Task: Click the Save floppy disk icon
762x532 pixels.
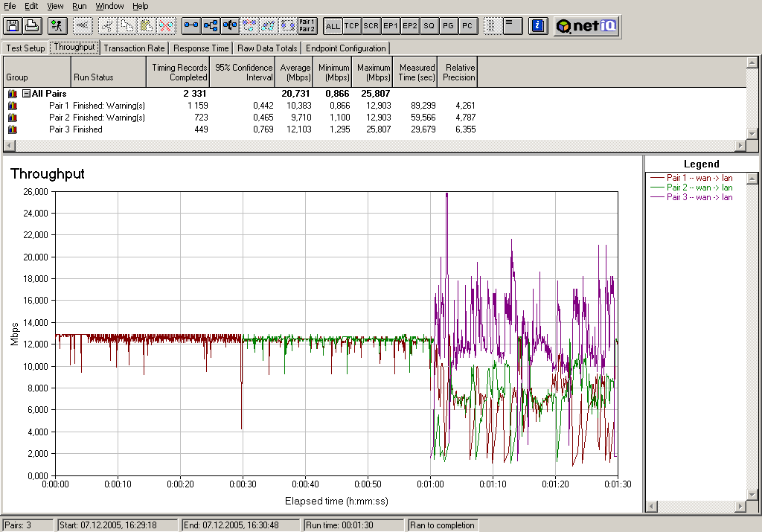Action: click(13, 26)
